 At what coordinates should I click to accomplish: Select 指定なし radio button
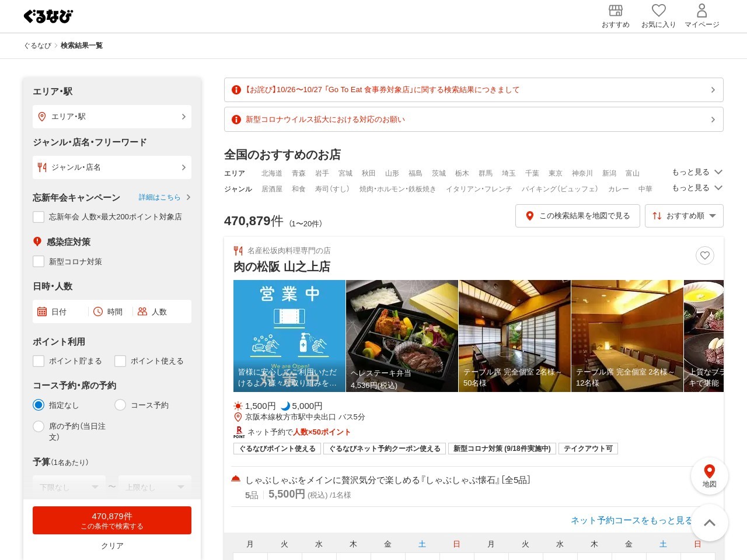[x=39, y=405]
